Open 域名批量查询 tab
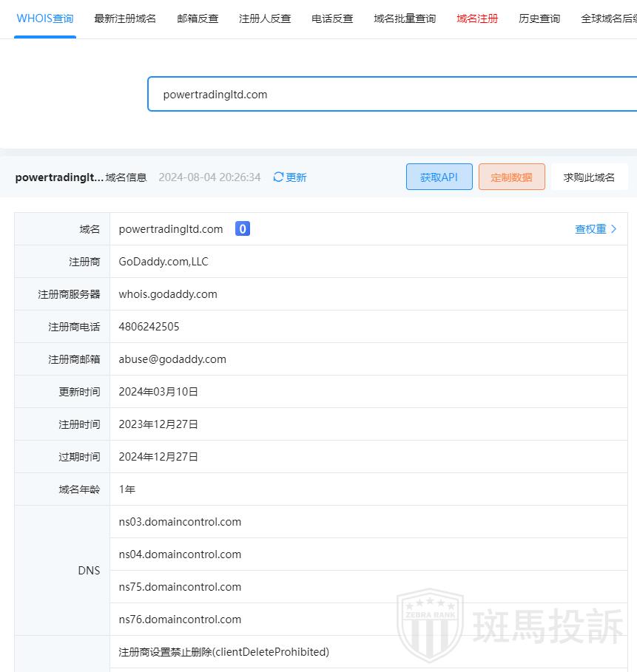Image resolution: width=637 pixels, height=672 pixels. [405, 18]
